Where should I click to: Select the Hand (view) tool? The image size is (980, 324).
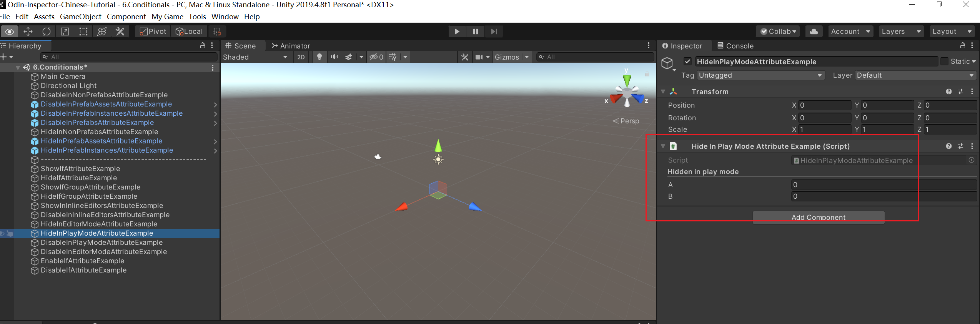[10, 32]
